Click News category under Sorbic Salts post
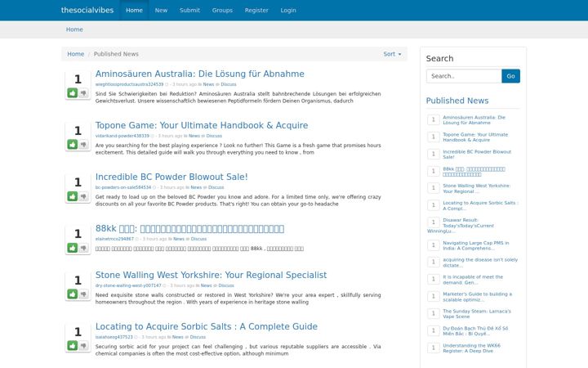The width and height of the screenshot is (588, 368). (x=178, y=337)
